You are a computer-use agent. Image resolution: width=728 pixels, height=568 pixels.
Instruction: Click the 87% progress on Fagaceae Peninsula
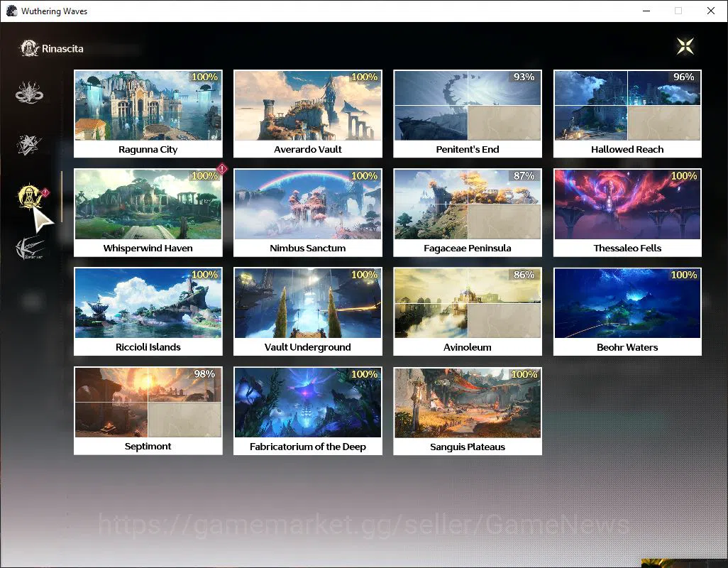[x=524, y=176]
